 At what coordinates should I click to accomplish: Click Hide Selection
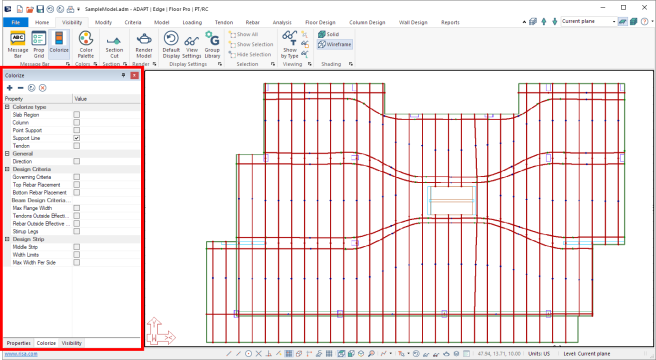pyautogui.click(x=250, y=54)
